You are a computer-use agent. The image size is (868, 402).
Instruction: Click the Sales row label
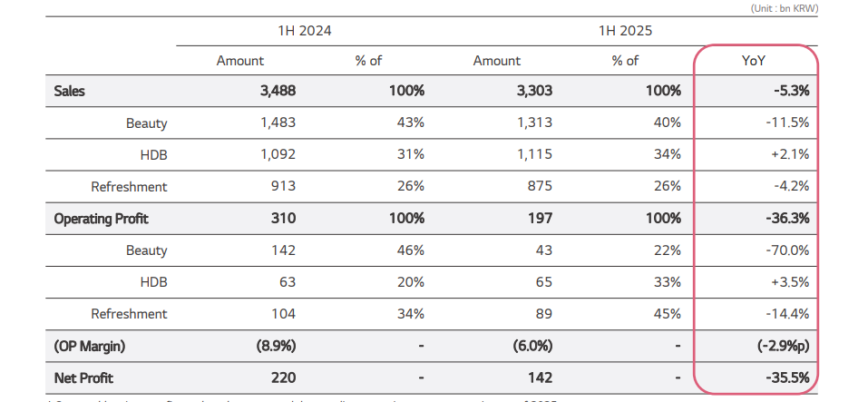70,91
